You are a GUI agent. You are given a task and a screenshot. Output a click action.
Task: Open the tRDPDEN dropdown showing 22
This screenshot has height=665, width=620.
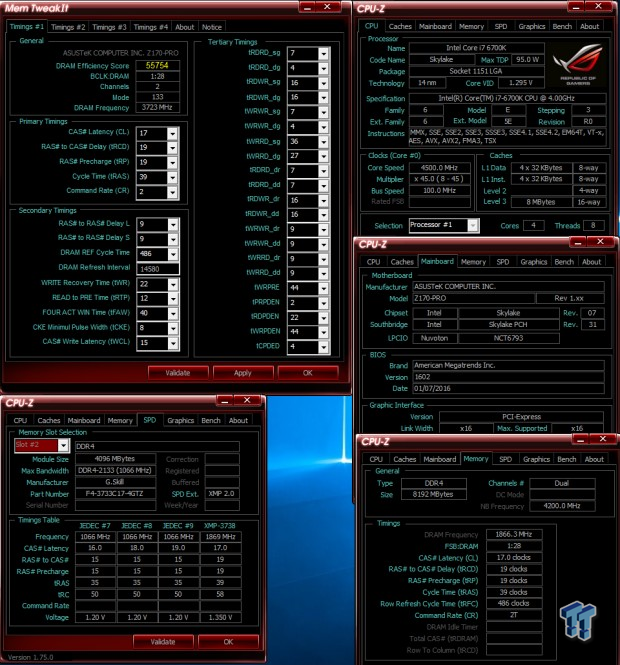coord(324,318)
